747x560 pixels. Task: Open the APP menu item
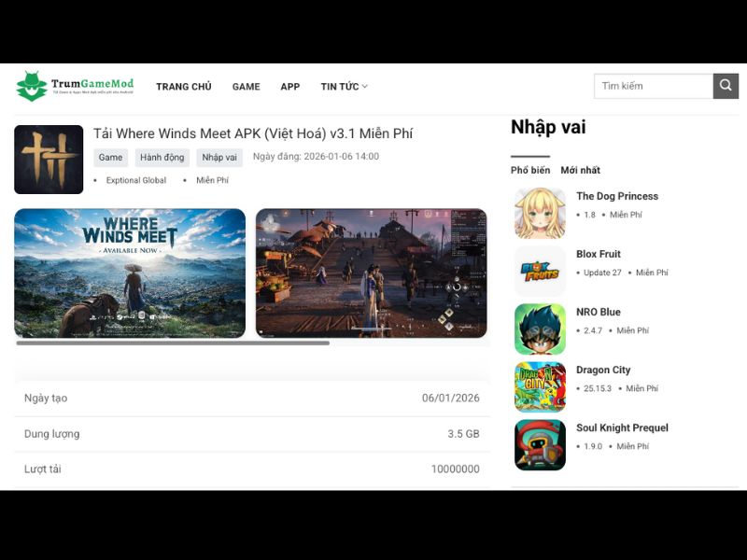(x=289, y=86)
